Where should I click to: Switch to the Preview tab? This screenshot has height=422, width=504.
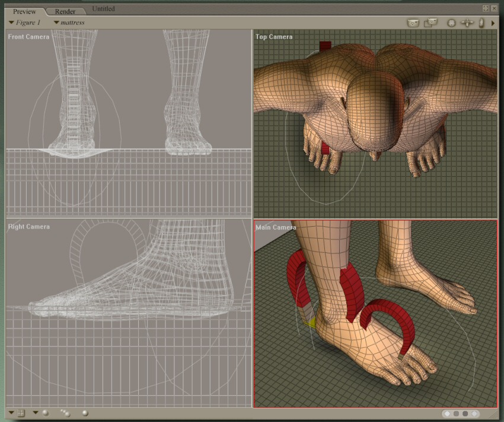click(x=24, y=11)
